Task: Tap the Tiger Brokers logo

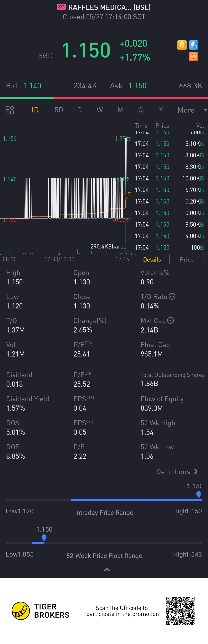Action: coord(21,611)
